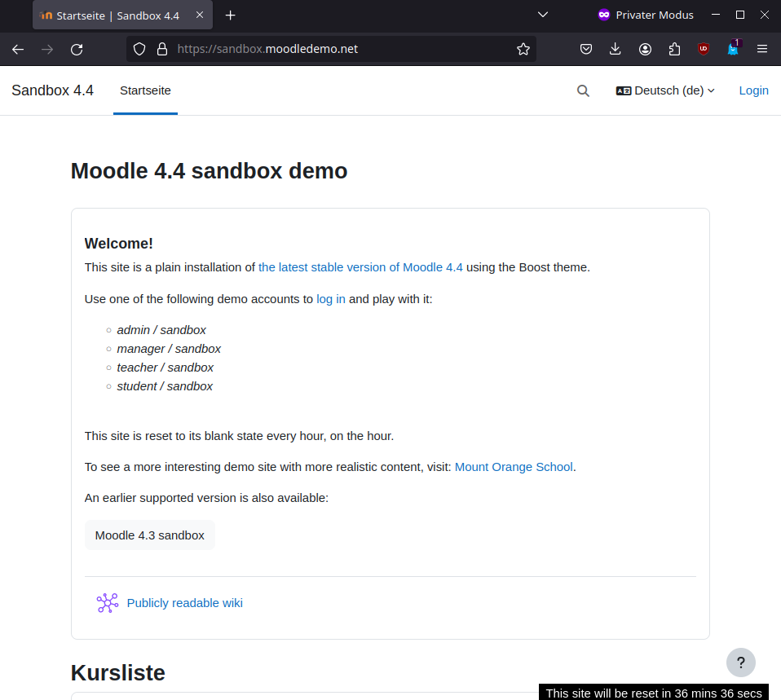Click the 'Kursliste' heading
781x700 pixels.
pos(118,672)
